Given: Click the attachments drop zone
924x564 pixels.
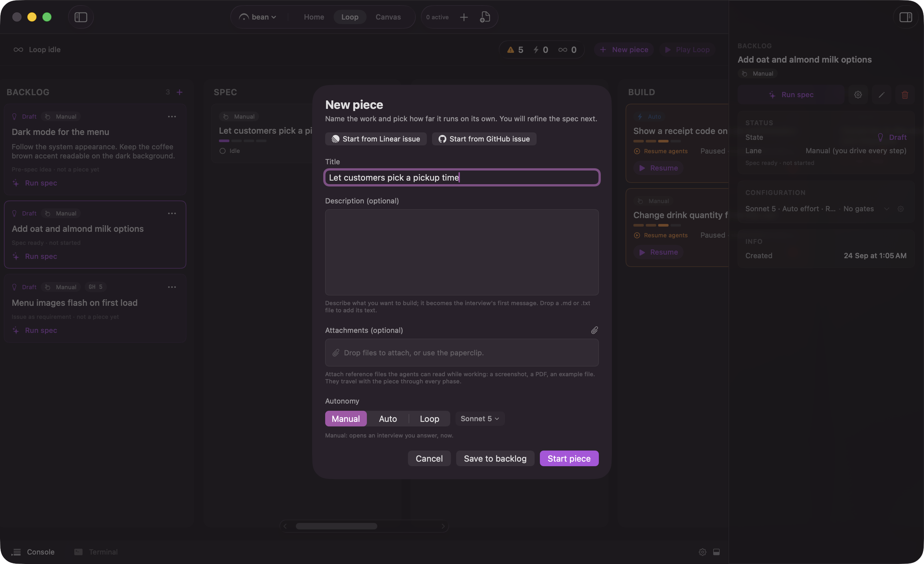Looking at the screenshot, I should coord(462,353).
